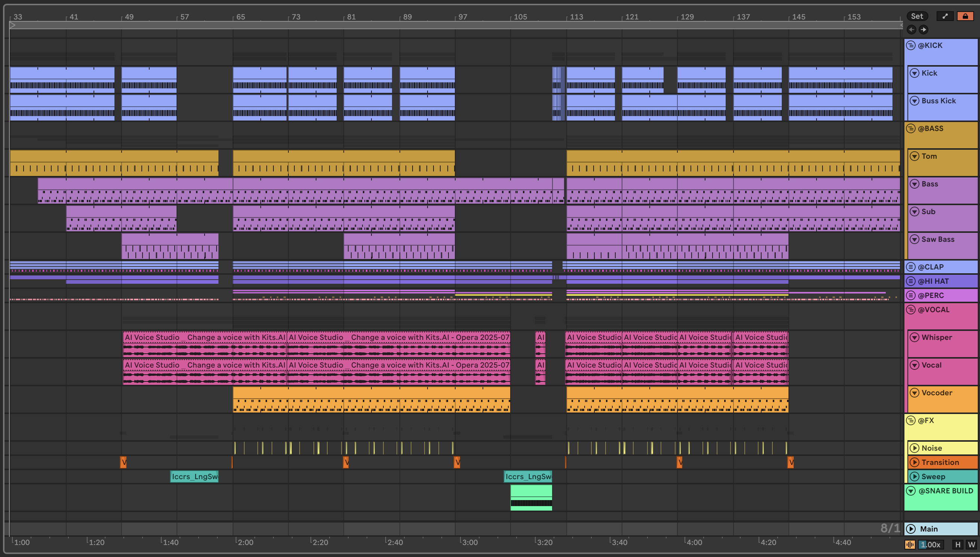Select the @KICK track title
The width and height of the screenshot is (980, 557).
tap(930, 46)
